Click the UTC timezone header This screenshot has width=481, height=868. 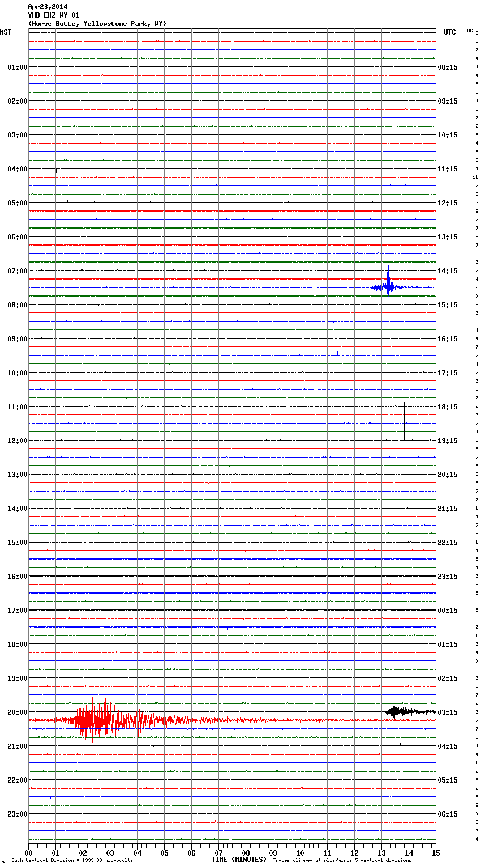click(x=449, y=32)
